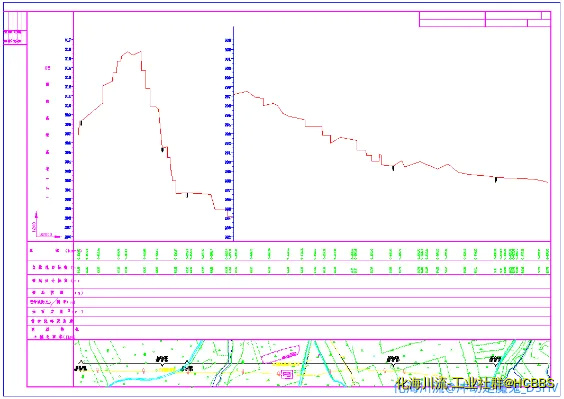
Task: Select the peak of the left terrain profile
Action: tap(127, 53)
